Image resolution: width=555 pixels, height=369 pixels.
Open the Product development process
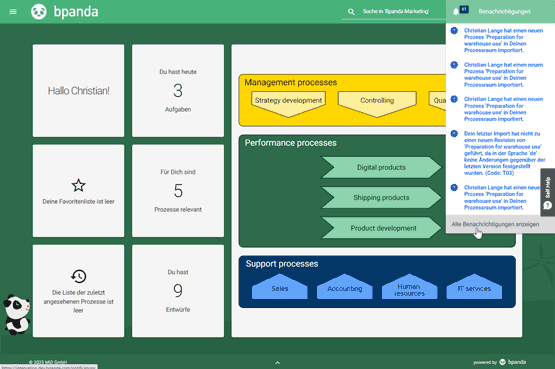point(381,228)
